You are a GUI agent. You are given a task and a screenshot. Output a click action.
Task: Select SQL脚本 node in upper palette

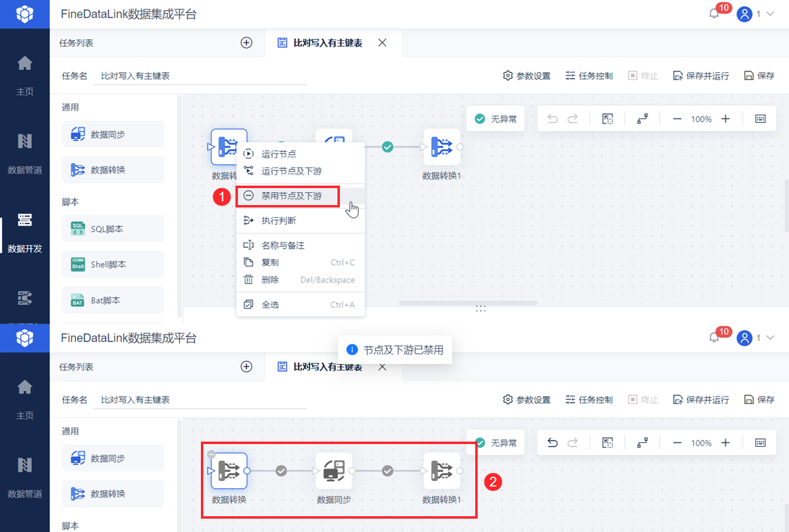(113, 229)
